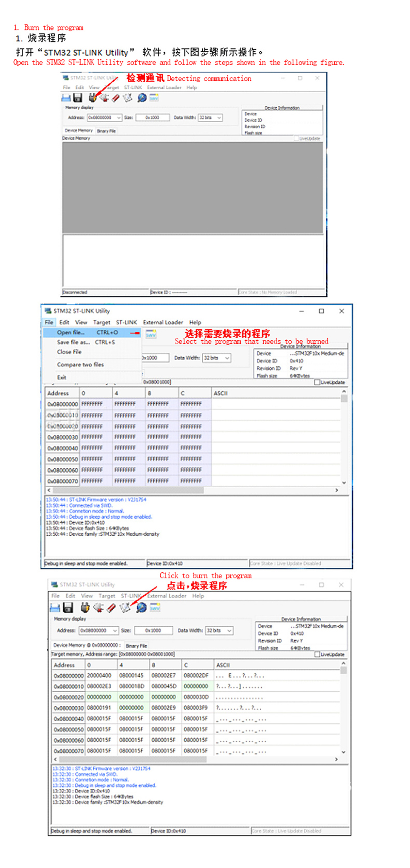410x868 pixels.
Task: Open Edit menu in middle window
Action: [x=64, y=322]
